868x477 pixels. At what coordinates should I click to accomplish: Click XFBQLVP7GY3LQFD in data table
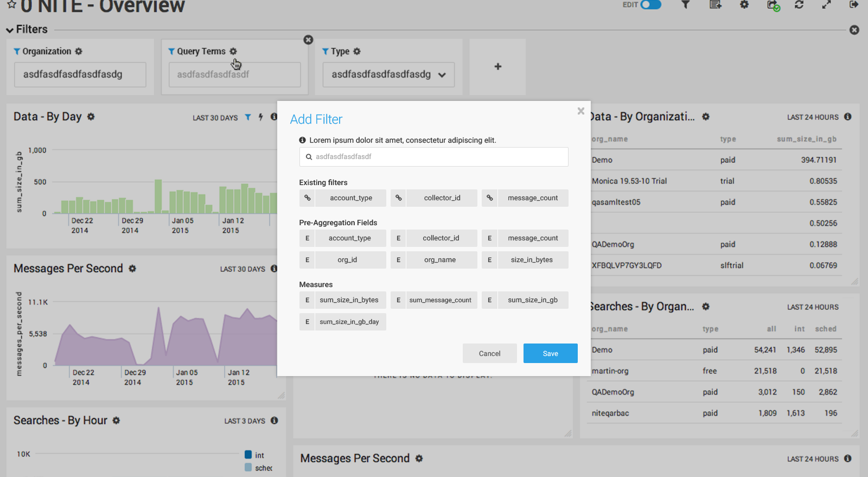(x=627, y=265)
